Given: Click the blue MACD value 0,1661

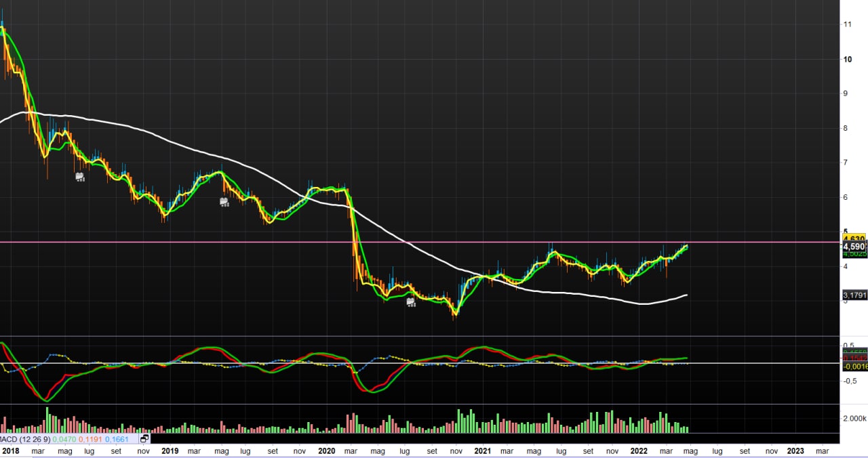Looking at the screenshot, I should point(117,439).
